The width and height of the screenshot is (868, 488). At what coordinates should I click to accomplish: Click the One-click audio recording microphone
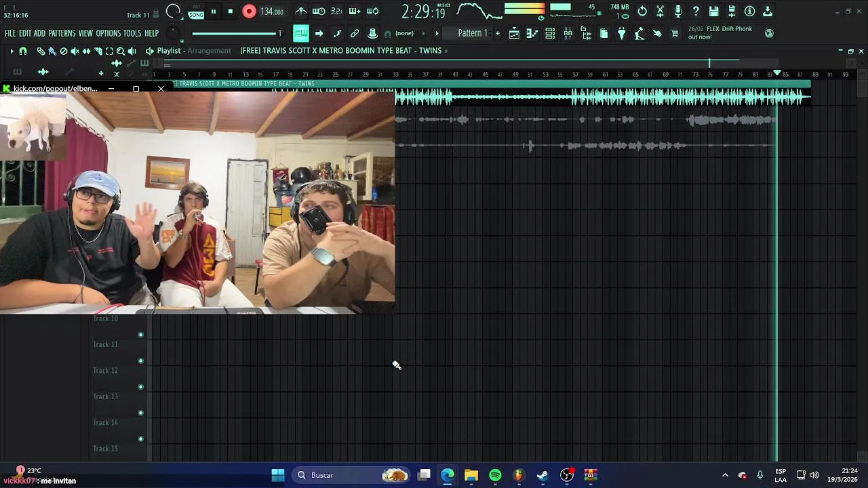678,11
